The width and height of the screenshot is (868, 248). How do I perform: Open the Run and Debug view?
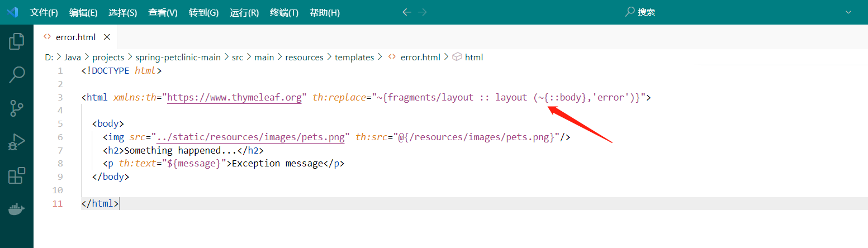17,142
